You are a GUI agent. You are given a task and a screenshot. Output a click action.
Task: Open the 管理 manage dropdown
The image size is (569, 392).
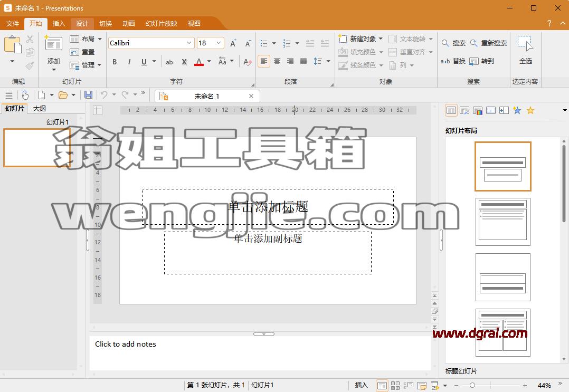pyautogui.click(x=86, y=65)
